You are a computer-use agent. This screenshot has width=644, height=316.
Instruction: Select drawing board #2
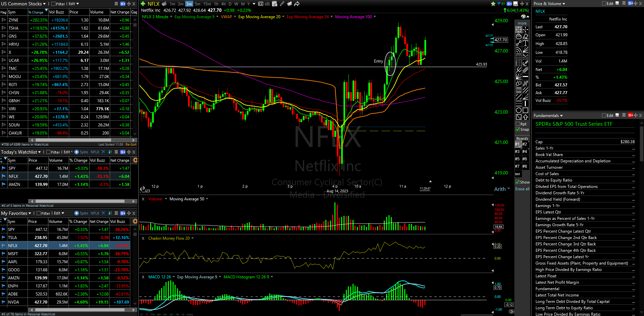click(524, 144)
